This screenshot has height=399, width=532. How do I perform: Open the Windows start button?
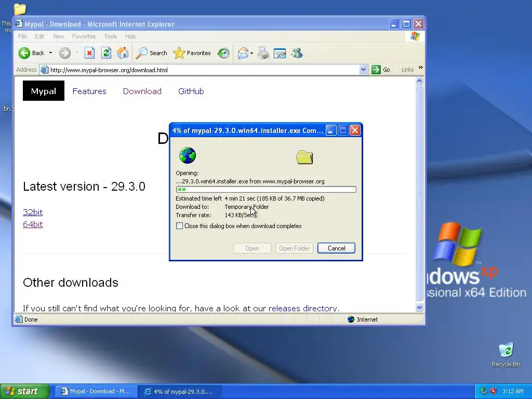coord(24,391)
